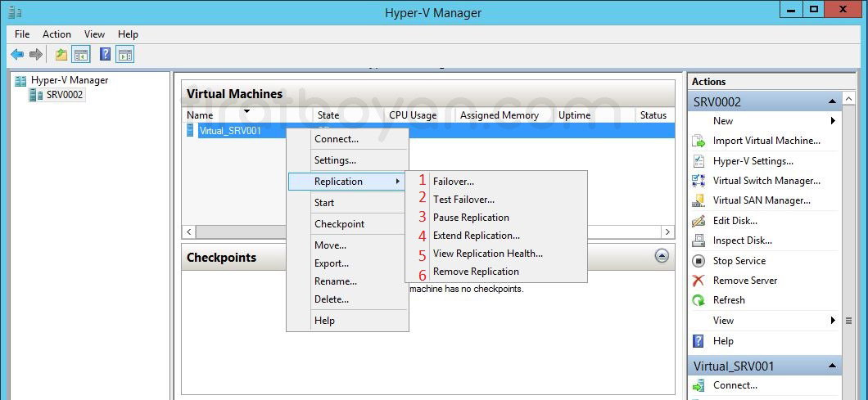Click the Virtual Switch Manager icon
868x400 pixels.
[x=698, y=181]
